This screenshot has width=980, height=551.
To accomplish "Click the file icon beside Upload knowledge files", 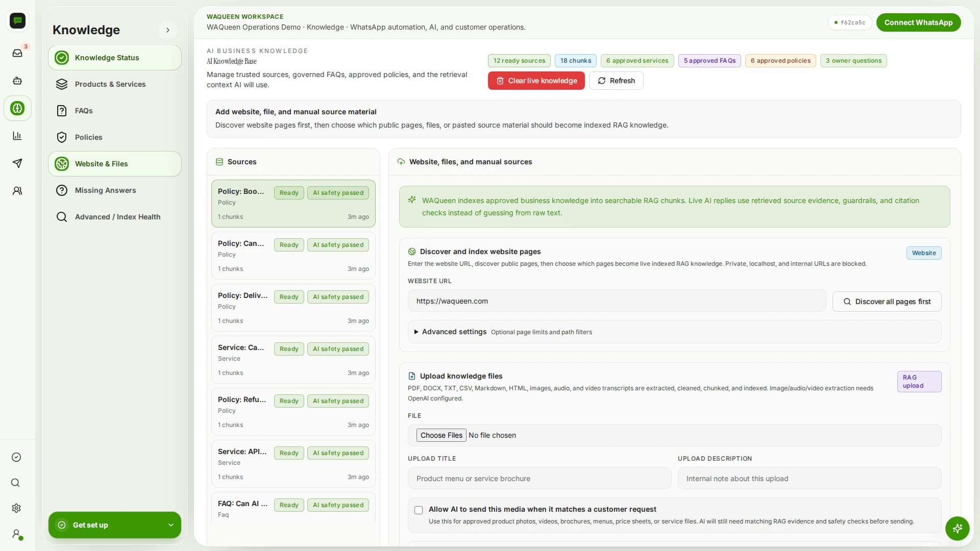I will (x=412, y=376).
